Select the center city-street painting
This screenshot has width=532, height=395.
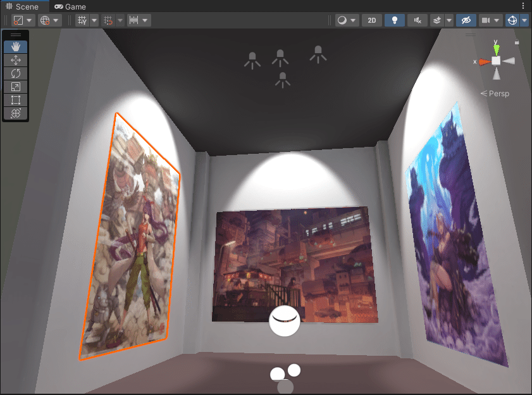[x=295, y=265]
